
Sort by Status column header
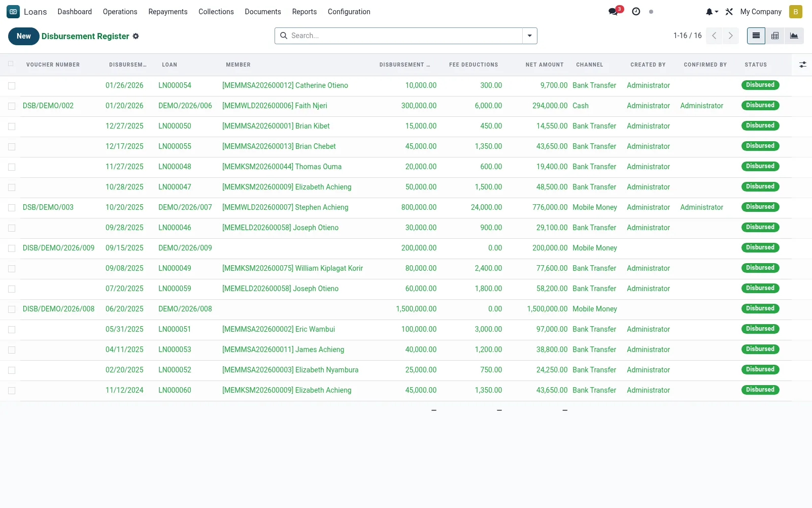(756, 65)
